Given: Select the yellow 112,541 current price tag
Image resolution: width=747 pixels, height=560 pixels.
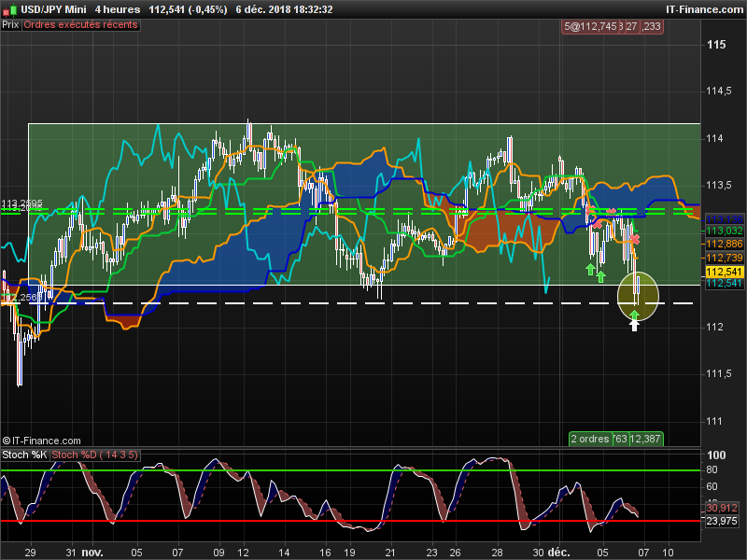Looking at the screenshot, I should click(725, 272).
